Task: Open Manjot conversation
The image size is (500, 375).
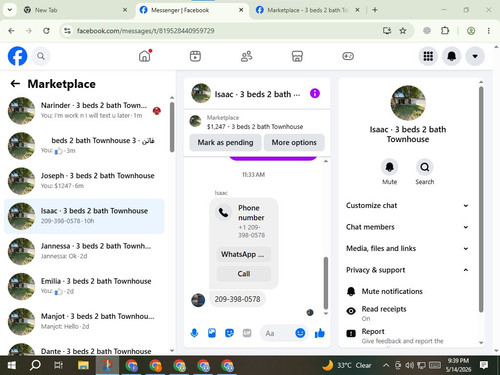Action: 84,321
